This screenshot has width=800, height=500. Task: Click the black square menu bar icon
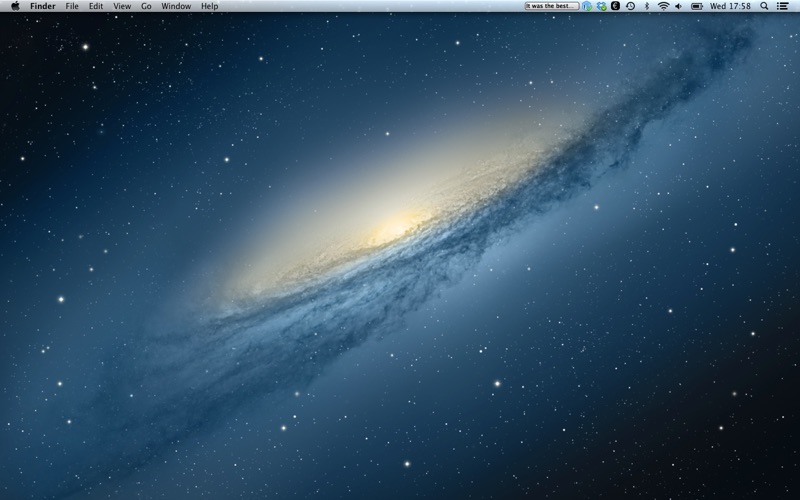615,6
